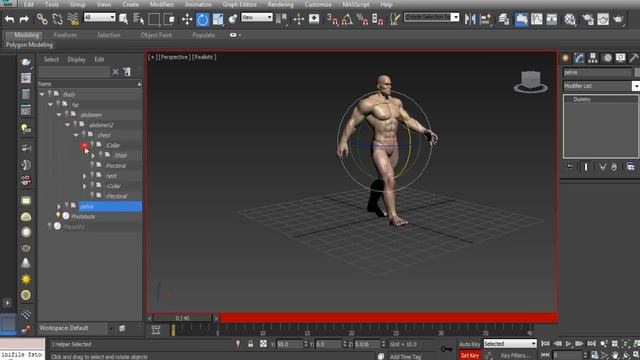The image size is (640, 360).
Task: Open the Render Setup icon
Action: click(588, 19)
